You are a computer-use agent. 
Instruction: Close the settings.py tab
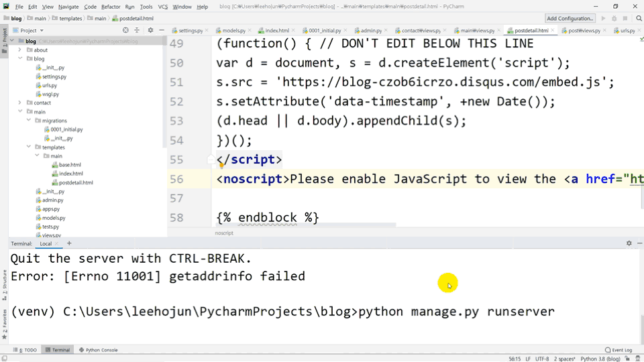click(207, 30)
